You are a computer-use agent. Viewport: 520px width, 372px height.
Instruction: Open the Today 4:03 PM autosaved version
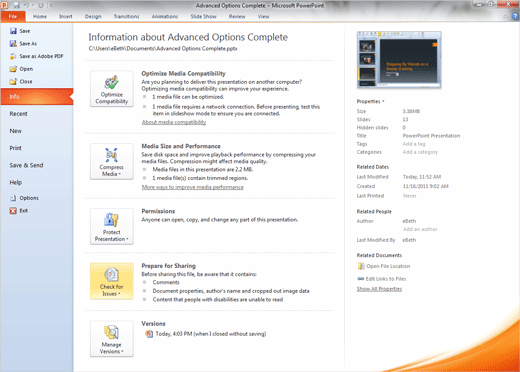pos(211,334)
